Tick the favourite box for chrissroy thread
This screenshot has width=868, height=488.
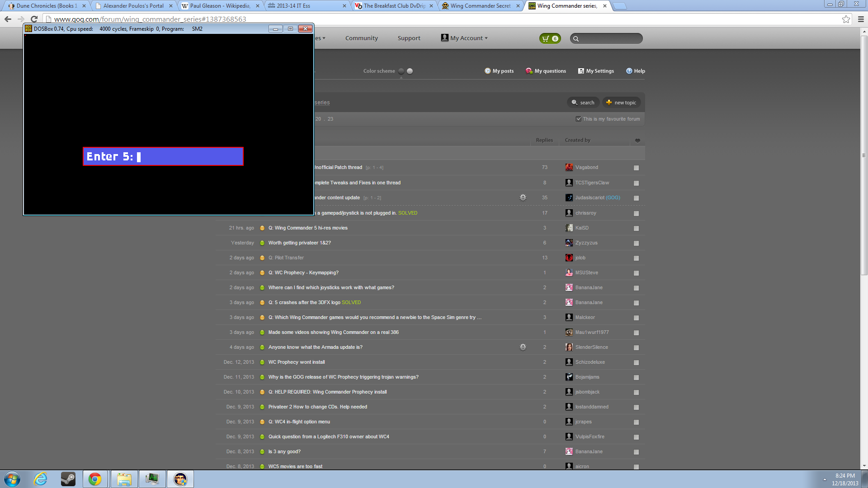pos(636,213)
